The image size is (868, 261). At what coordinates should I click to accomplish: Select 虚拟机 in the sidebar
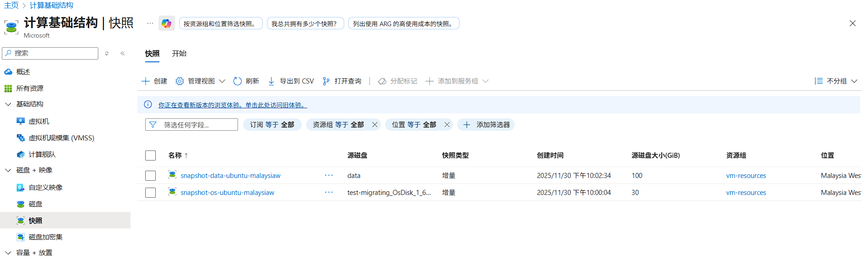[x=39, y=122]
